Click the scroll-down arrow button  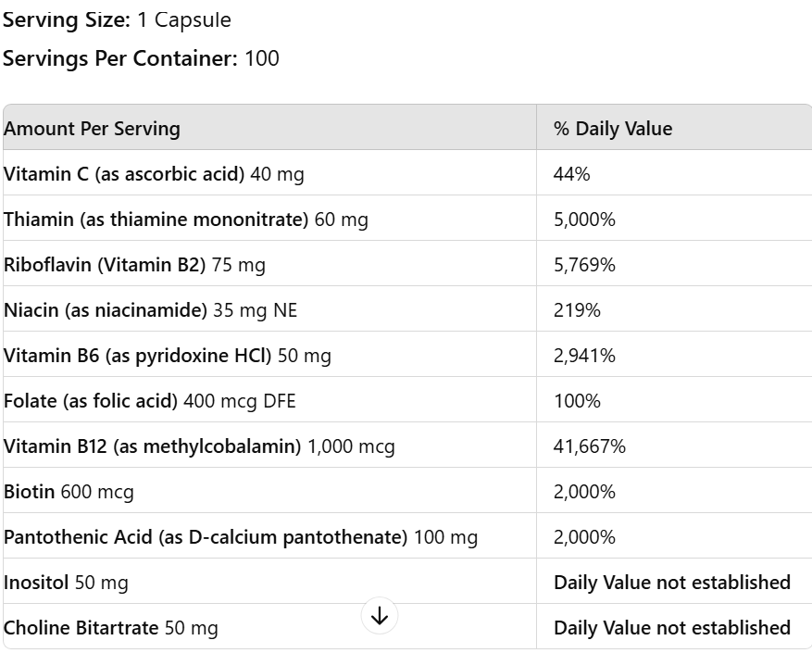coord(380,615)
